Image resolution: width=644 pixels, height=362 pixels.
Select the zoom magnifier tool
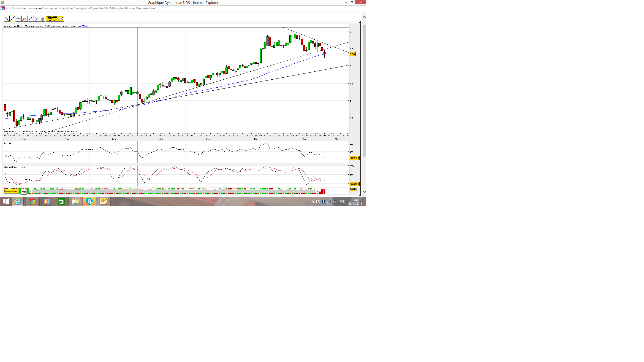click(x=6, y=19)
